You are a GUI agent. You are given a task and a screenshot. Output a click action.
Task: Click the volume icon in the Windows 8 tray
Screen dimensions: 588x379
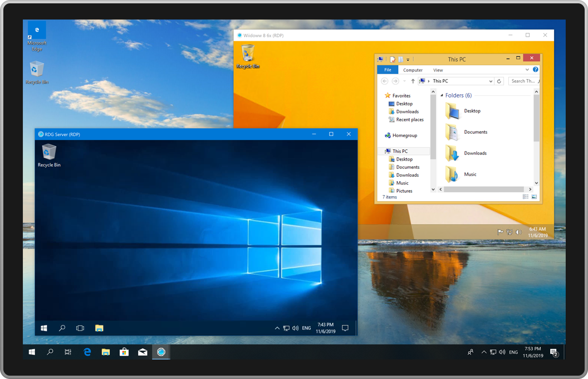point(519,232)
